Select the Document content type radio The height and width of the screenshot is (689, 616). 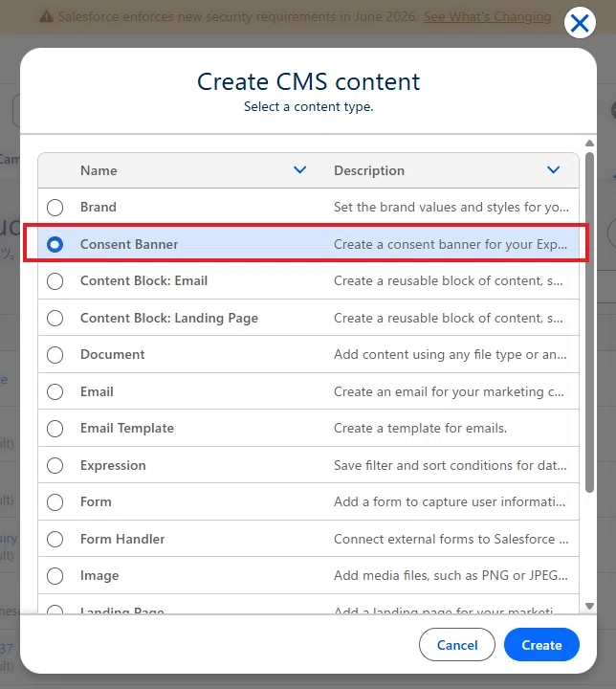coord(55,355)
